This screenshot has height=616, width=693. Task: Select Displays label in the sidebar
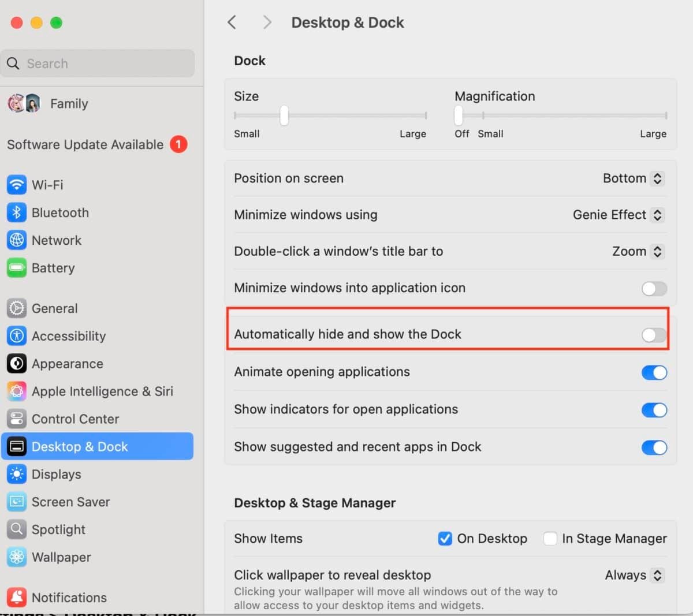point(57,475)
